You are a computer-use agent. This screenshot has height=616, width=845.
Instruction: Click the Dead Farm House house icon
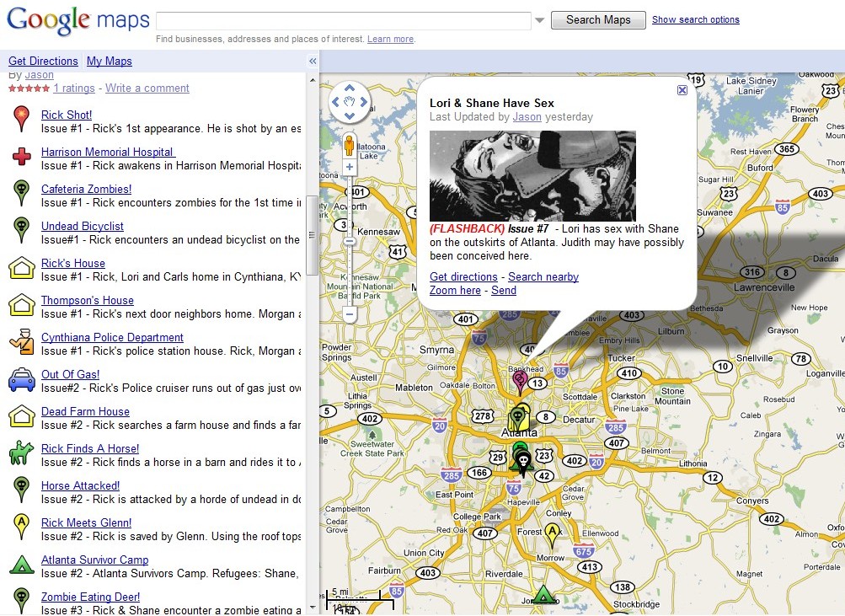[22, 416]
